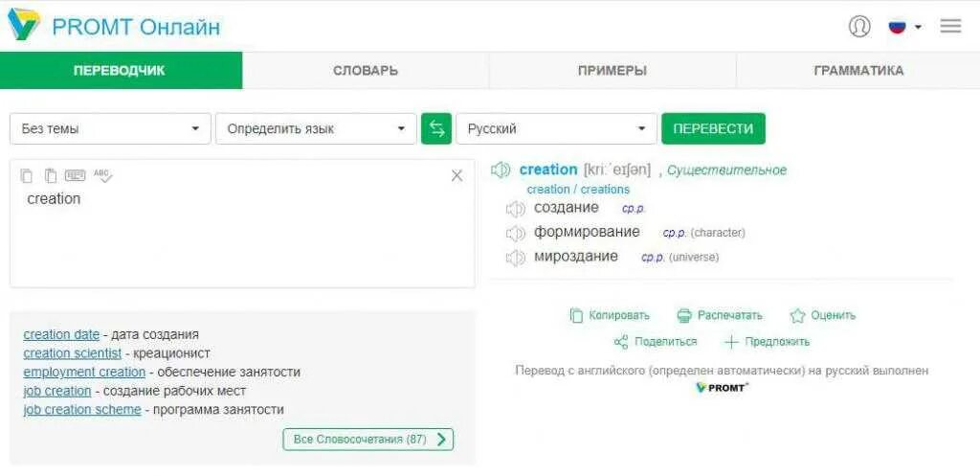Run the ABC spell check icon
The image size is (980, 476).
(x=103, y=176)
